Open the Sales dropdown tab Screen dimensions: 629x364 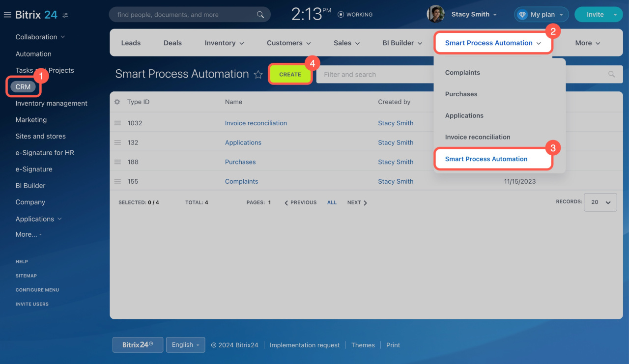click(x=347, y=43)
